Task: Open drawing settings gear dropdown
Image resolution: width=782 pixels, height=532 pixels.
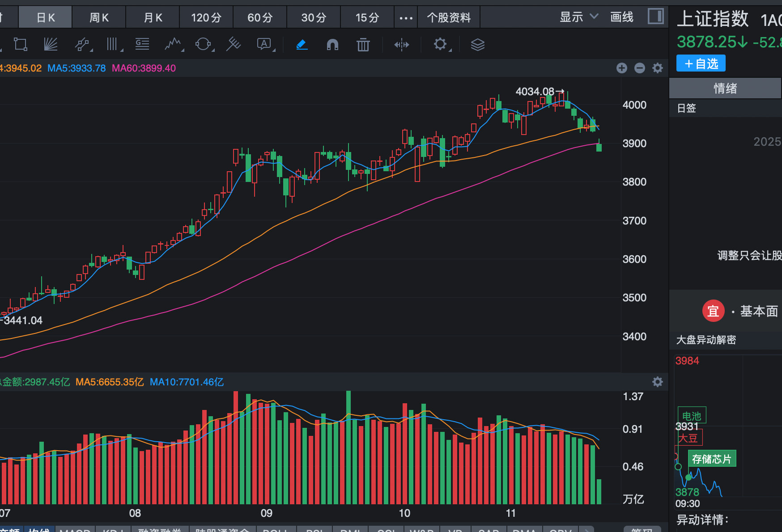Action: click(x=441, y=44)
